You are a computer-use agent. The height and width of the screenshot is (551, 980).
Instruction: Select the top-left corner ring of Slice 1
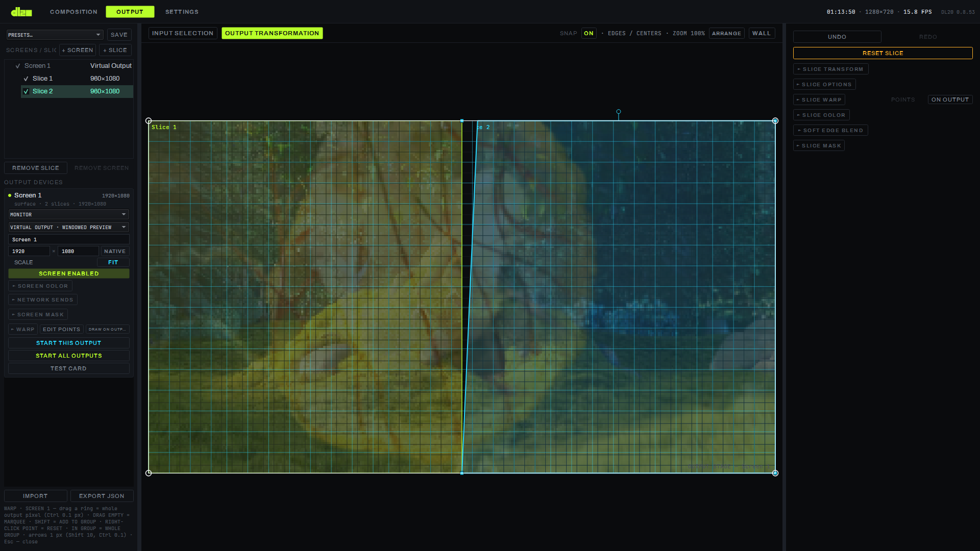point(149,121)
